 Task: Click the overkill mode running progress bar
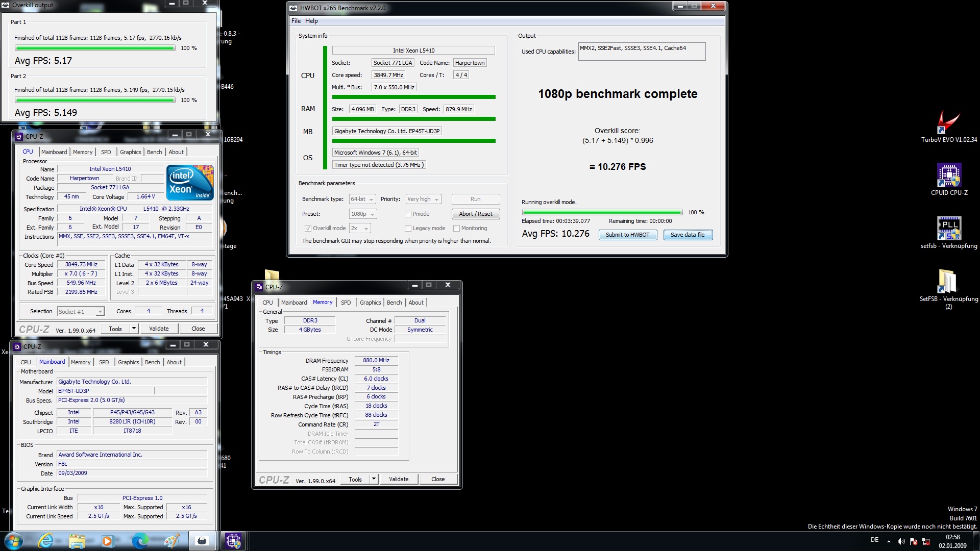[x=602, y=212]
